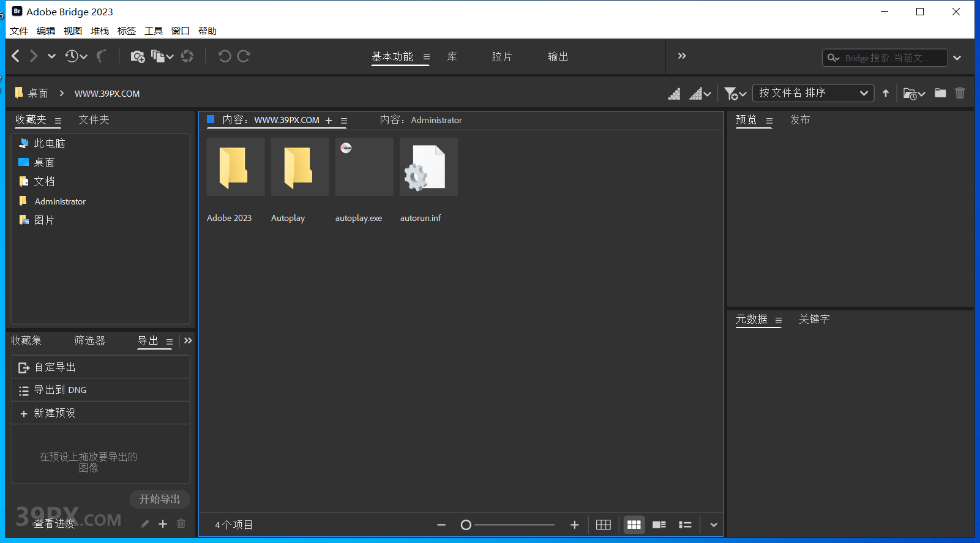Go forward with the right arrow

34,56
